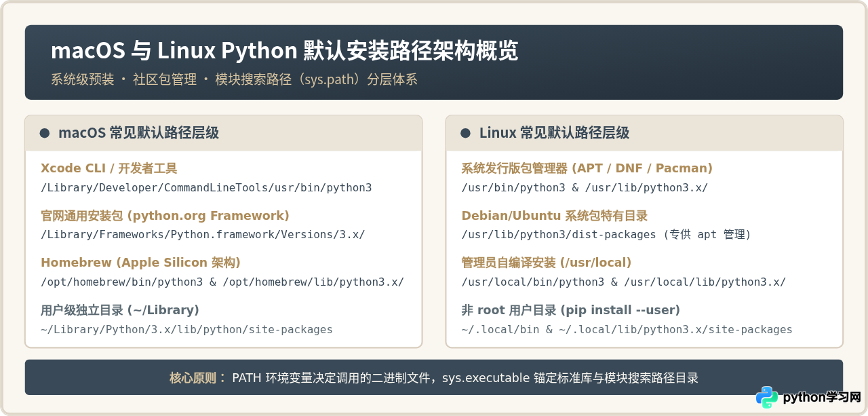This screenshot has width=868, height=416.
Task: Click the bullet dot before macOS heading
Action: tap(45, 133)
